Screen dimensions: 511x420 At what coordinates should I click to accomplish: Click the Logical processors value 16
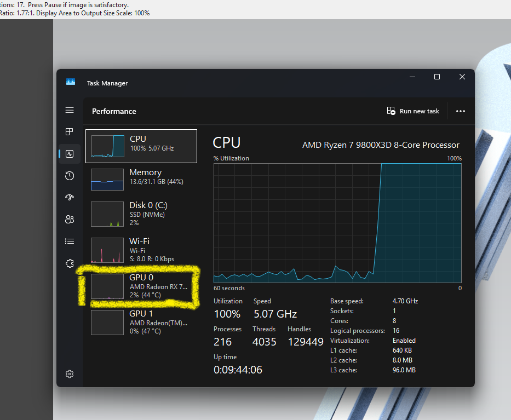(x=396, y=331)
